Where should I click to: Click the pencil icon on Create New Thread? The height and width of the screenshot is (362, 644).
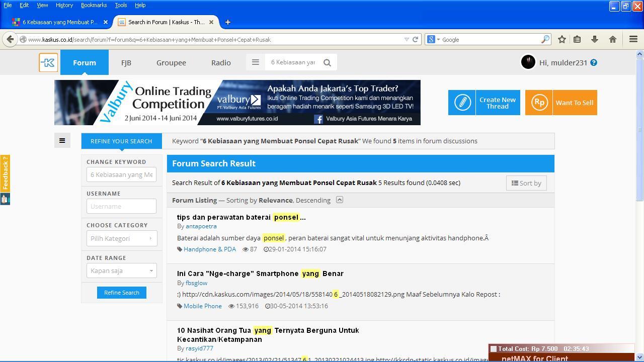[x=462, y=103]
